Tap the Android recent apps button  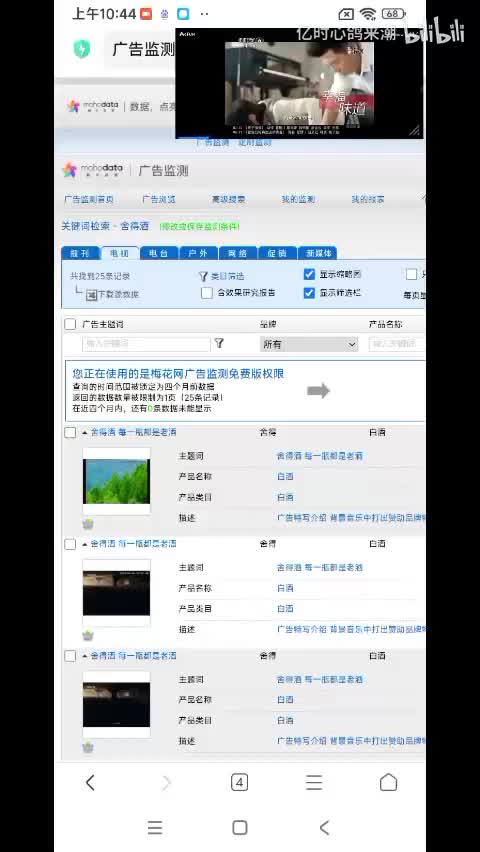tap(155, 828)
